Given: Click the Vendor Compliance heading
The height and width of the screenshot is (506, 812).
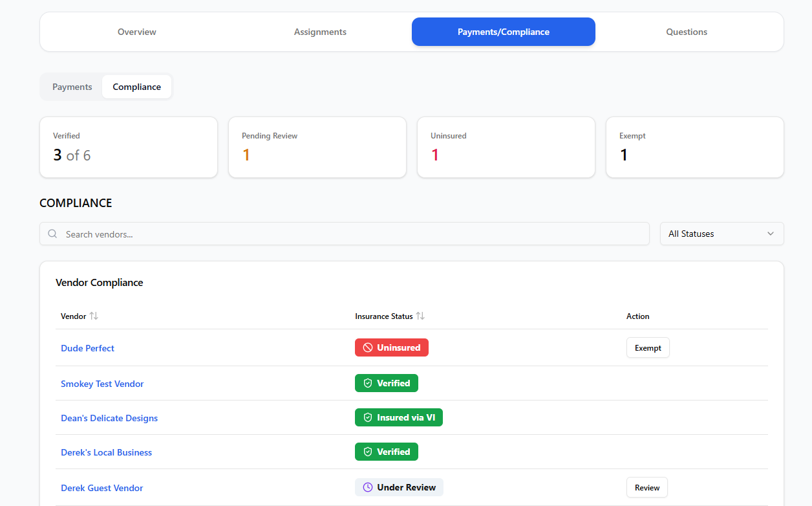Looking at the screenshot, I should click(x=100, y=282).
